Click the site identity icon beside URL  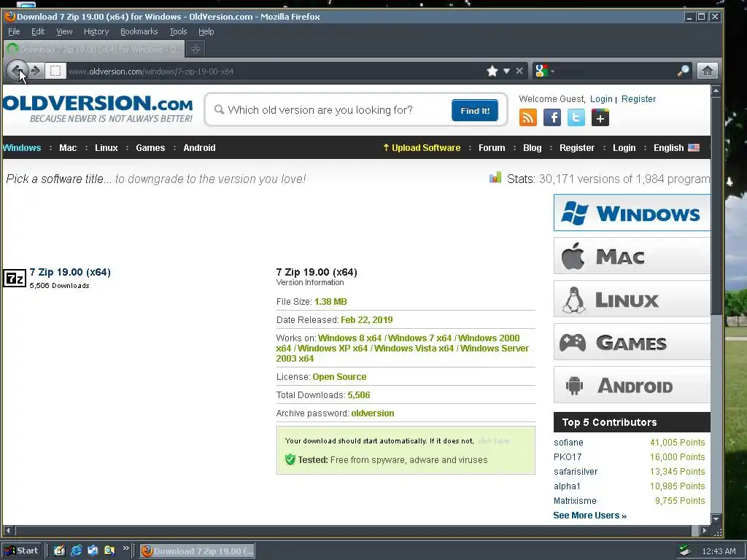point(55,71)
